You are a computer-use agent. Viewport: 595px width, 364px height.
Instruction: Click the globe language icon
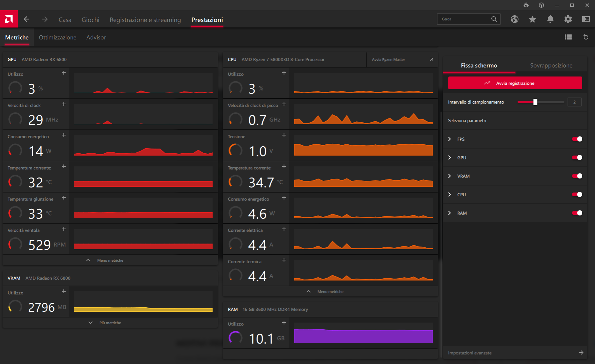(514, 19)
